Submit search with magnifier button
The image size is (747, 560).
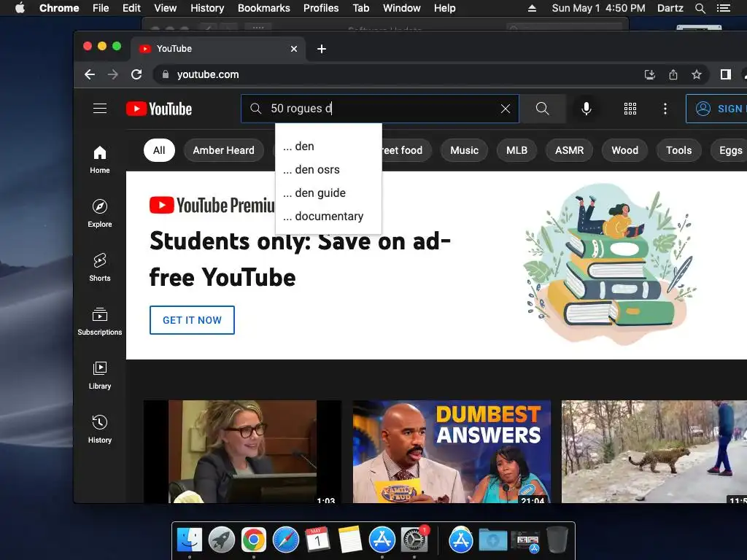pos(542,109)
